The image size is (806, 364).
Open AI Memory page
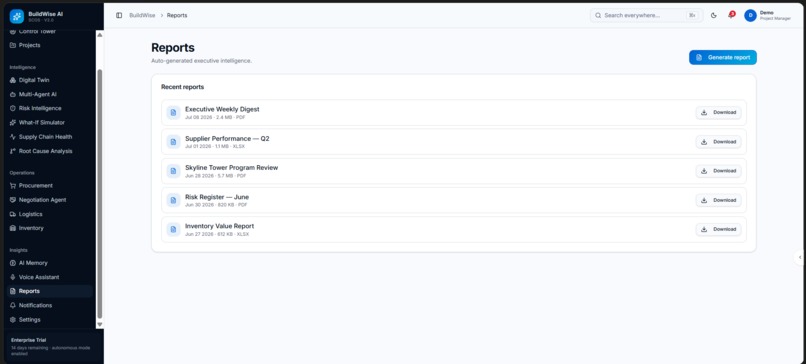point(50,263)
